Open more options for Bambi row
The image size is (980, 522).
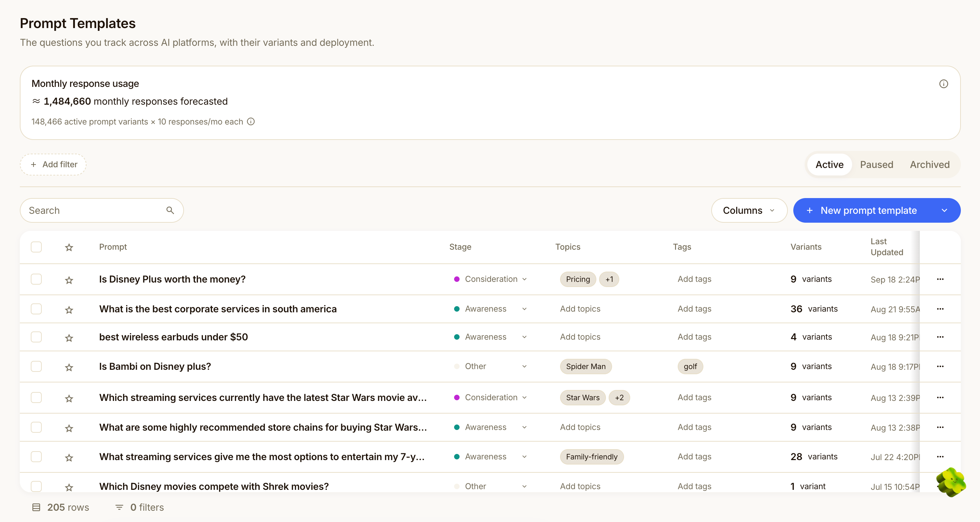(x=940, y=366)
